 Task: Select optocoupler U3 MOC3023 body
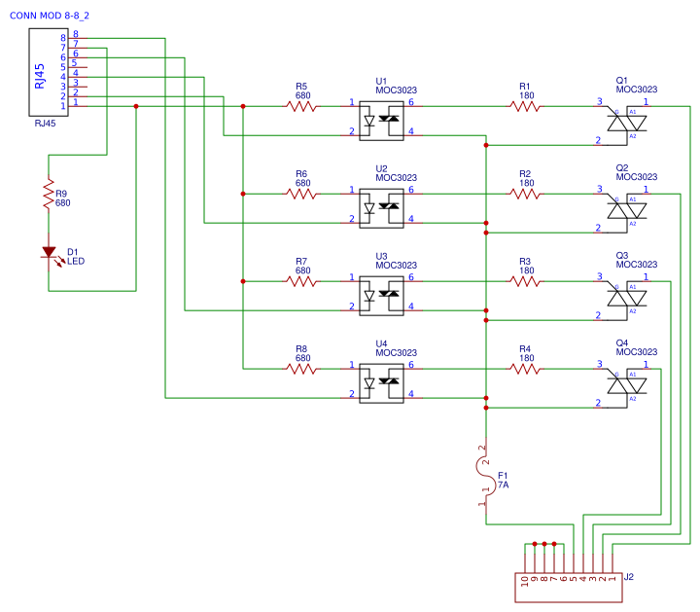point(382,296)
